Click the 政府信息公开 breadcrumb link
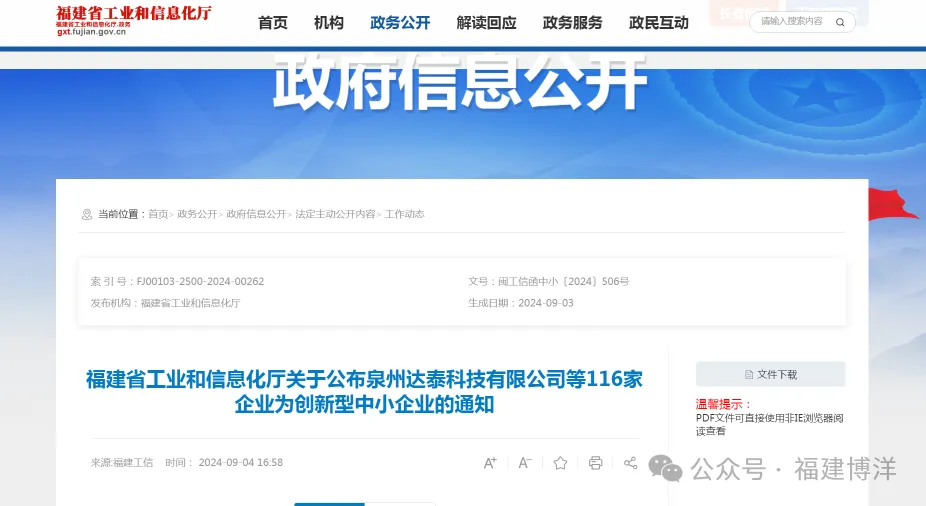The height and width of the screenshot is (506, 926). click(256, 214)
